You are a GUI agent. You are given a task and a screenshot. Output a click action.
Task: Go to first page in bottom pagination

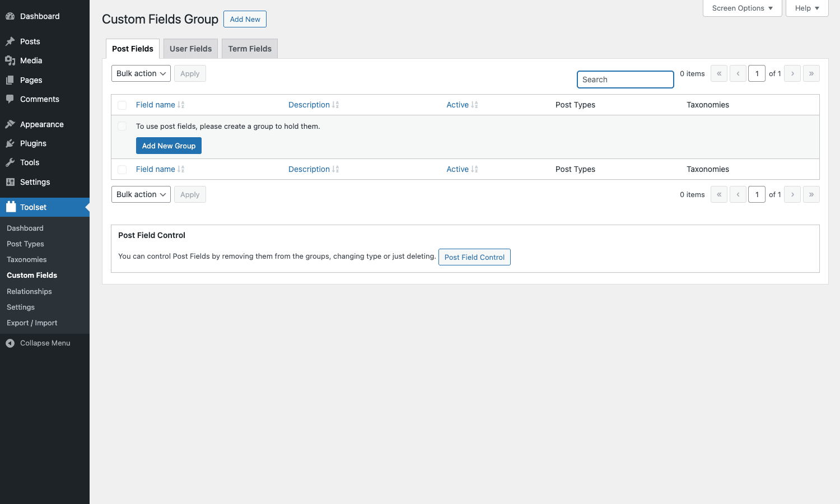point(719,194)
